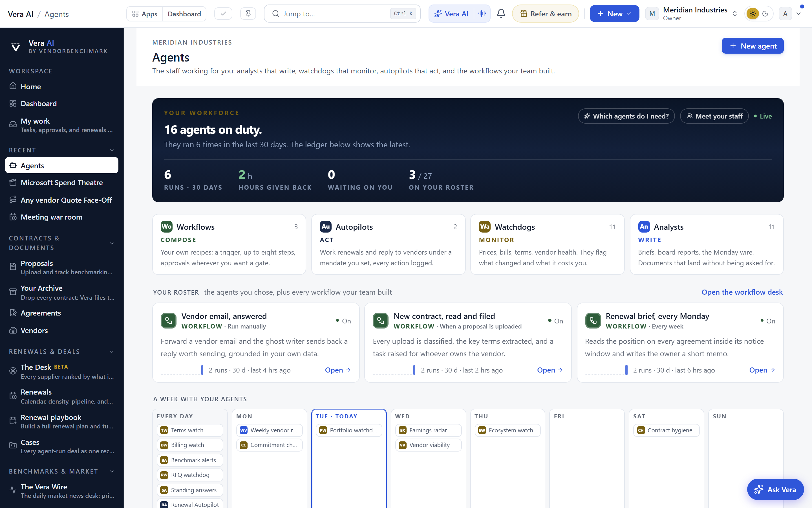
Task: Click the voice waveform icon beside Vera AI
Action: coord(482,14)
